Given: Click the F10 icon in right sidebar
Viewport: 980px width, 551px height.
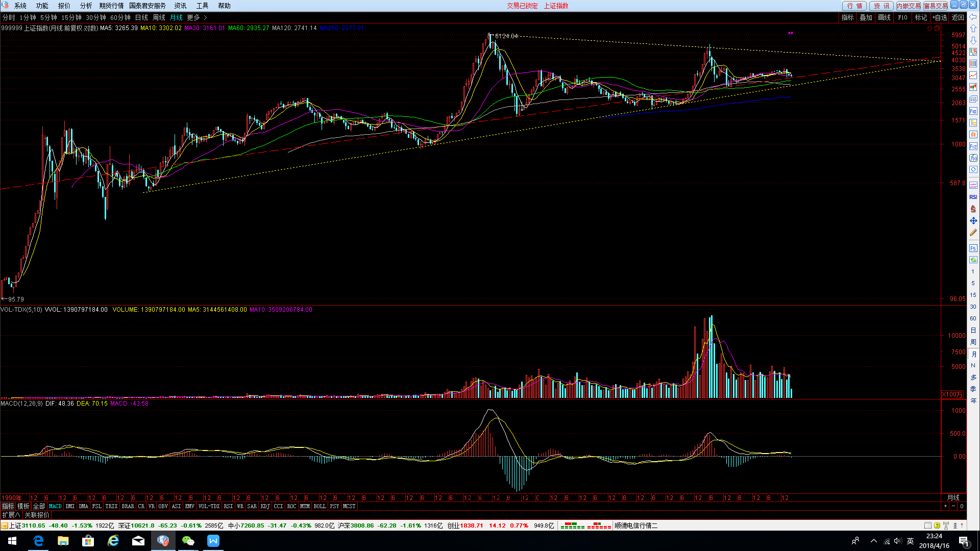Looking at the screenshot, I should [973, 111].
